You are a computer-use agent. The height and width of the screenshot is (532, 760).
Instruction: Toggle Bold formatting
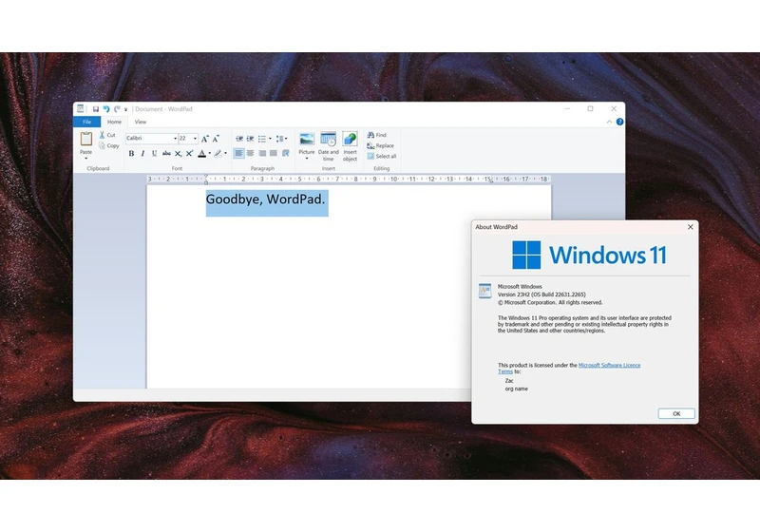pyautogui.click(x=131, y=154)
